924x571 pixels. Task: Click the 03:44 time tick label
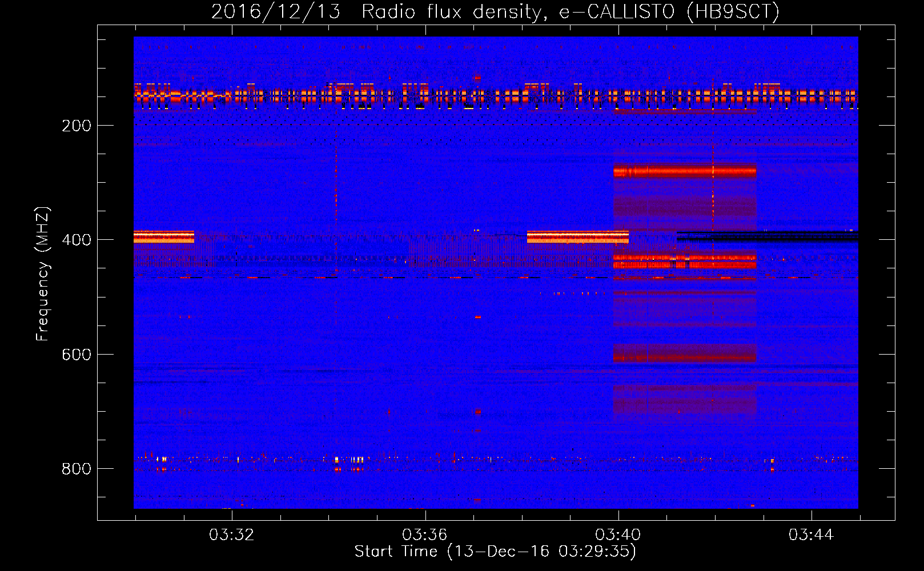[x=811, y=535]
